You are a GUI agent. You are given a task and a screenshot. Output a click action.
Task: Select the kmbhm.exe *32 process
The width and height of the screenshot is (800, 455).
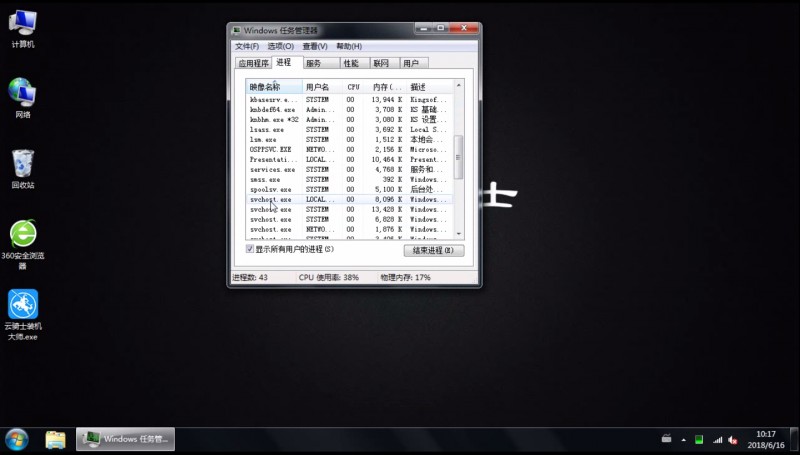pyautogui.click(x=349, y=120)
